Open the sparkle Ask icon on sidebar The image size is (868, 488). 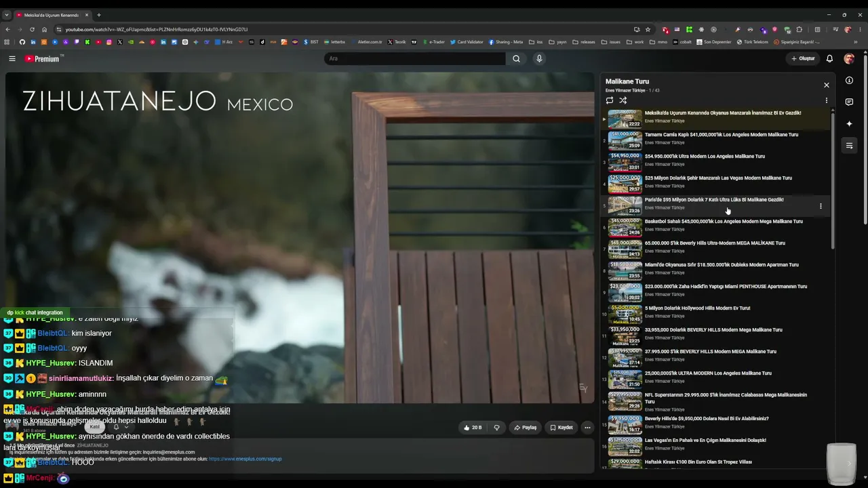click(849, 124)
